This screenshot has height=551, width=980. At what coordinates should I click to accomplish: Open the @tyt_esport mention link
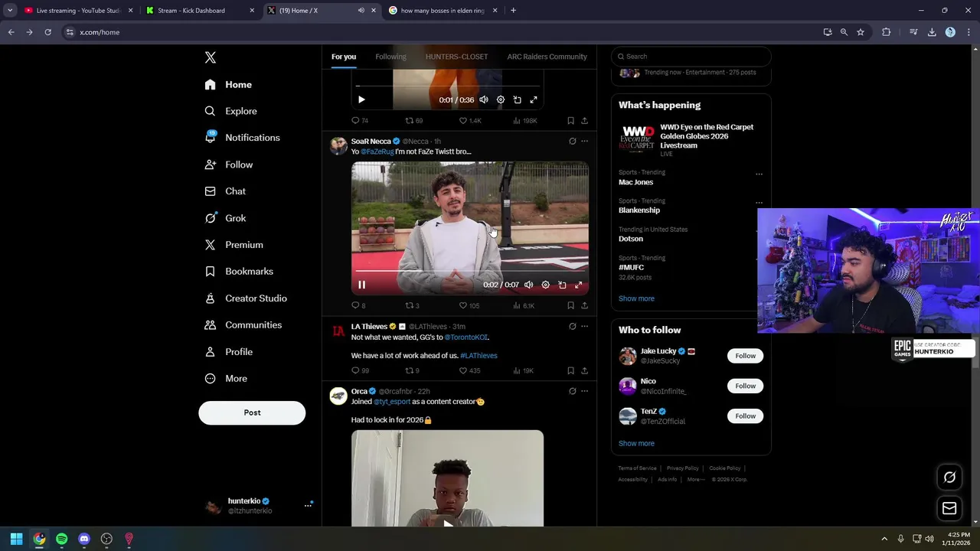pyautogui.click(x=392, y=401)
